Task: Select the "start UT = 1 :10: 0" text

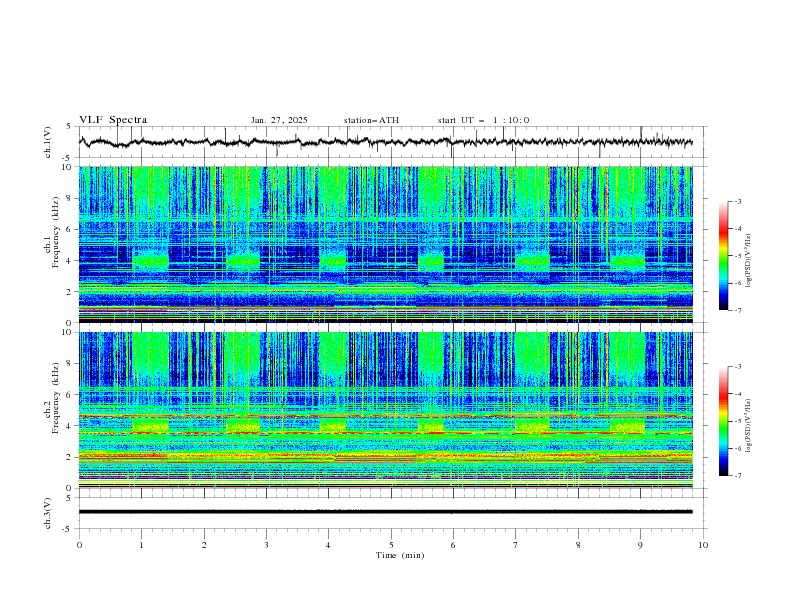Action: [x=483, y=120]
